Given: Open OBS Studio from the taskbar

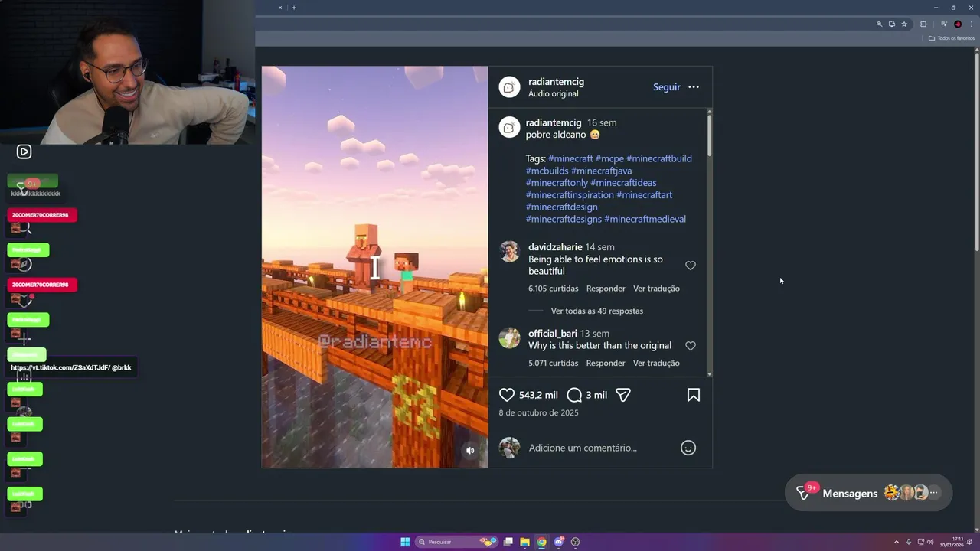Looking at the screenshot, I should pyautogui.click(x=575, y=542).
